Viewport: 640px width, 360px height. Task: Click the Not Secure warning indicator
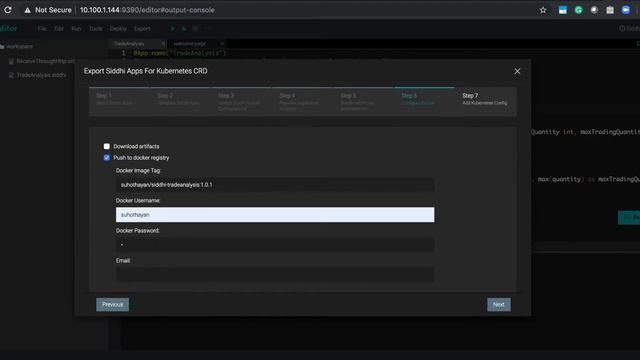pyautogui.click(x=47, y=10)
